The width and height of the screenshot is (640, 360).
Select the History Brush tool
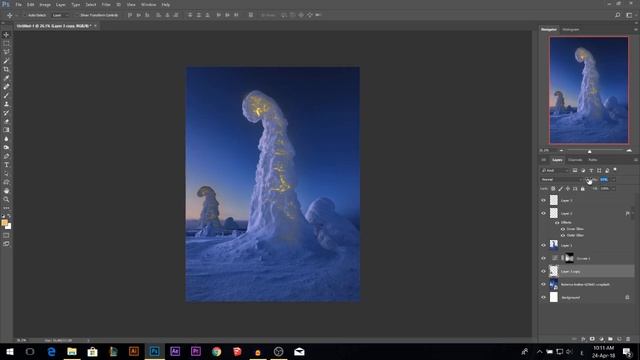tap(6, 113)
